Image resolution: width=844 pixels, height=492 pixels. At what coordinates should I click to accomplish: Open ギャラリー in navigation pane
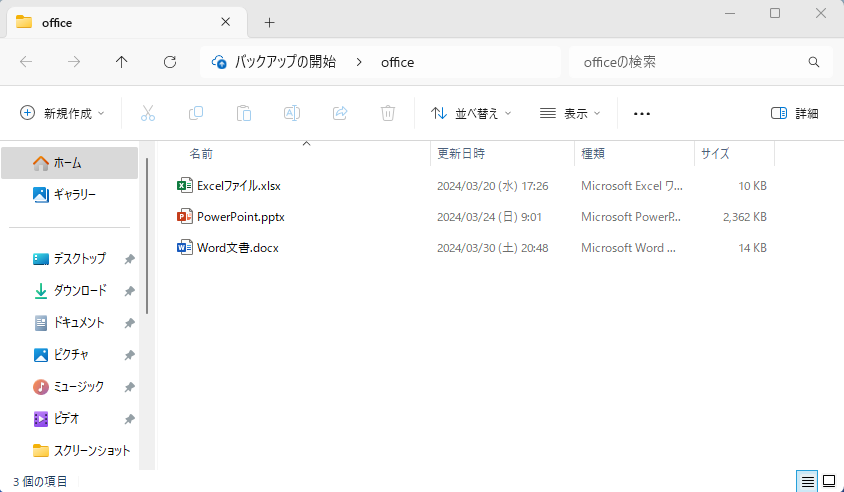[69, 194]
